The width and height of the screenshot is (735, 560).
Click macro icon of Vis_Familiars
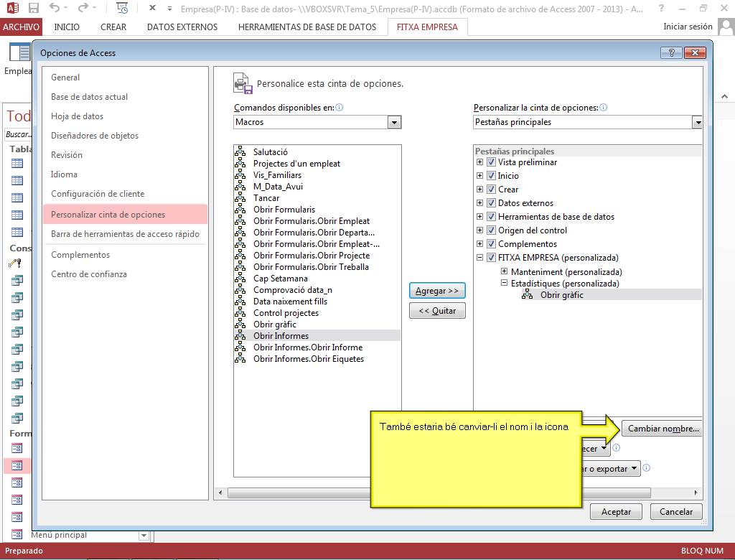tap(240, 174)
